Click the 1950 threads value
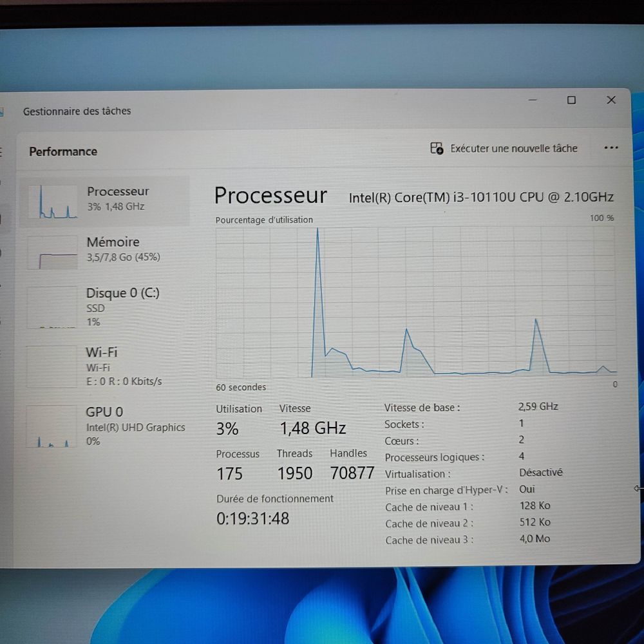 (295, 473)
